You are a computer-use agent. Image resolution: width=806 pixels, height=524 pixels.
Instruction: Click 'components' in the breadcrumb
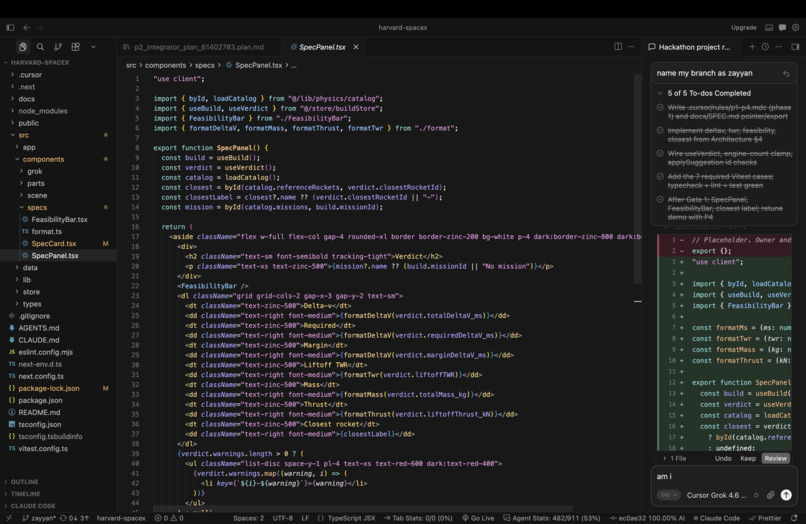click(166, 65)
